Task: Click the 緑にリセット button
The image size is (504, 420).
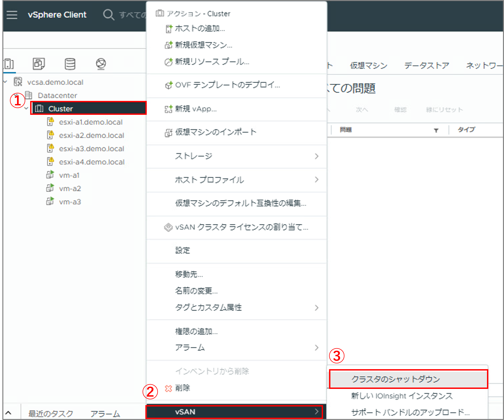Action: 444,110
